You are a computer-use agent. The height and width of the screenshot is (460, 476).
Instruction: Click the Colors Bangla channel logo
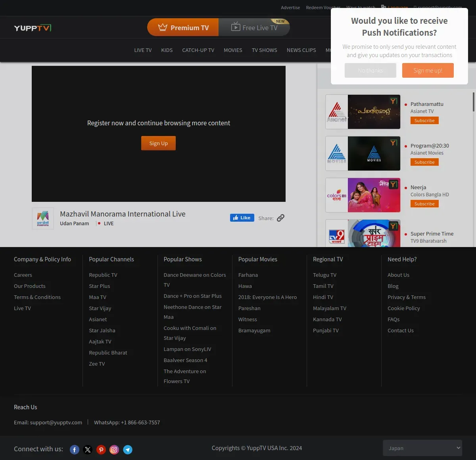(x=337, y=195)
